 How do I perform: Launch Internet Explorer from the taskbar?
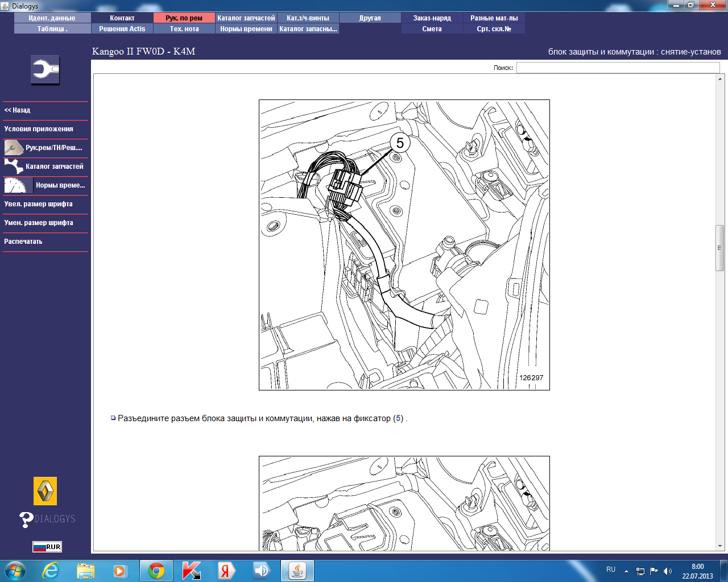coord(51,571)
